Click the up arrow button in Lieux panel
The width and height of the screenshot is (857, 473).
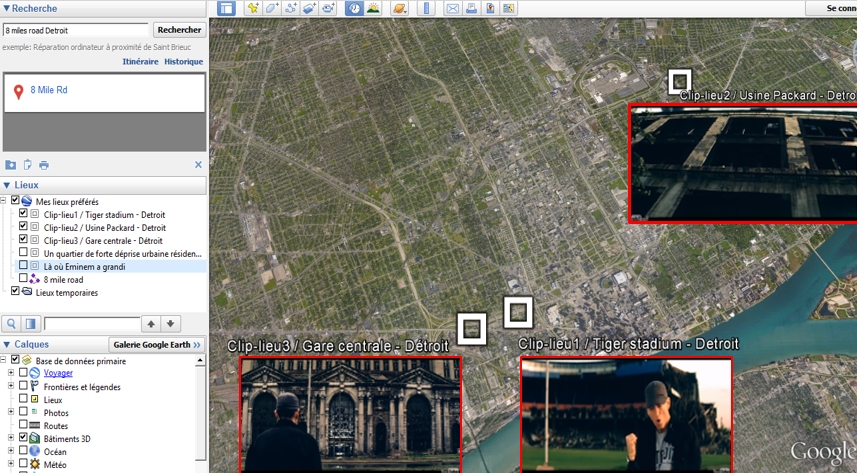pos(151,324)
